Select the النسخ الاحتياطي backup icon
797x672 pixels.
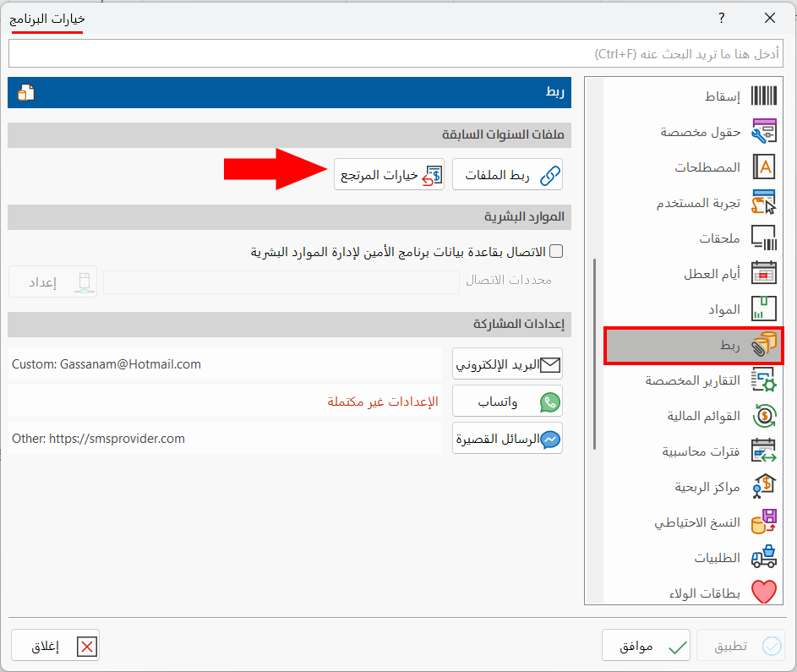tap(765, 522)
